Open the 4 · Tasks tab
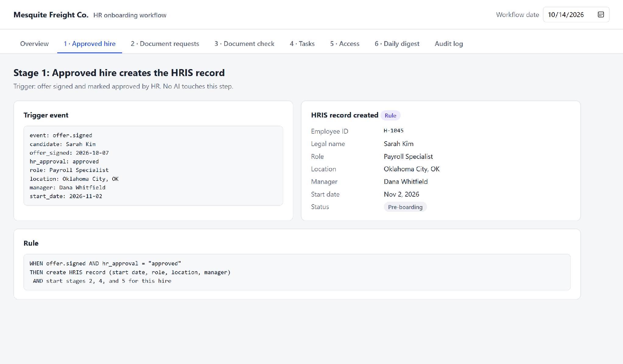 302,44
